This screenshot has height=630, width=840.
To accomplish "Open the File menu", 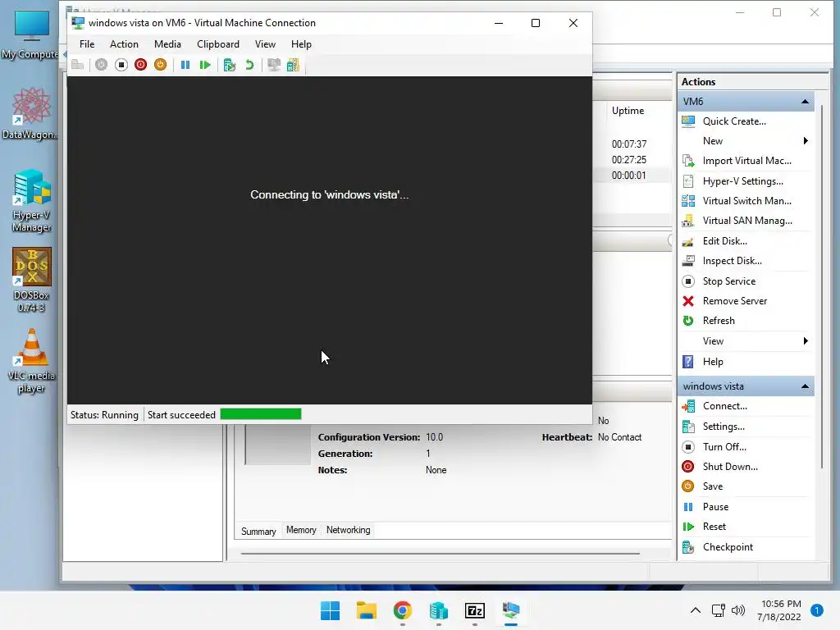I will [87, 44].
